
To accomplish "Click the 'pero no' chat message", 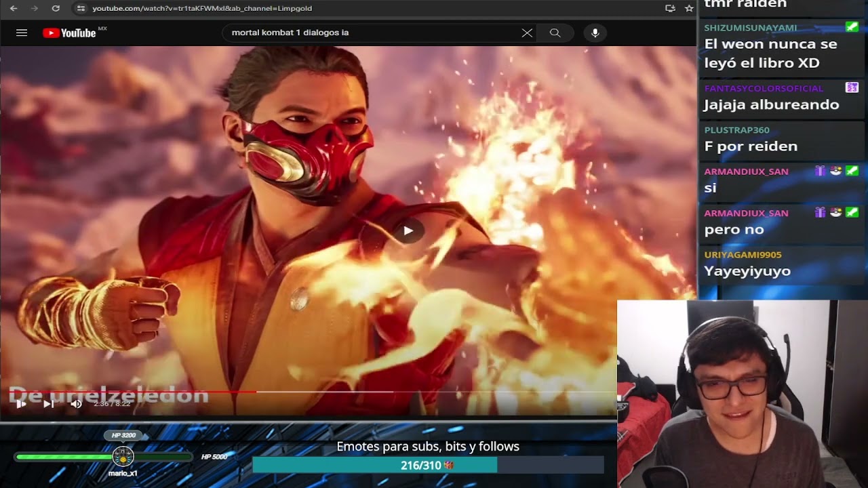I will click(x=734, y=229).
